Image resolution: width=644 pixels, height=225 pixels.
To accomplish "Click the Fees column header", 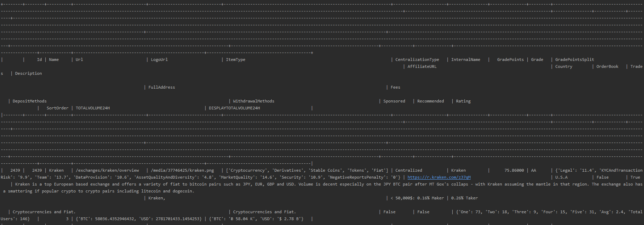I will [x=396, y=87].
